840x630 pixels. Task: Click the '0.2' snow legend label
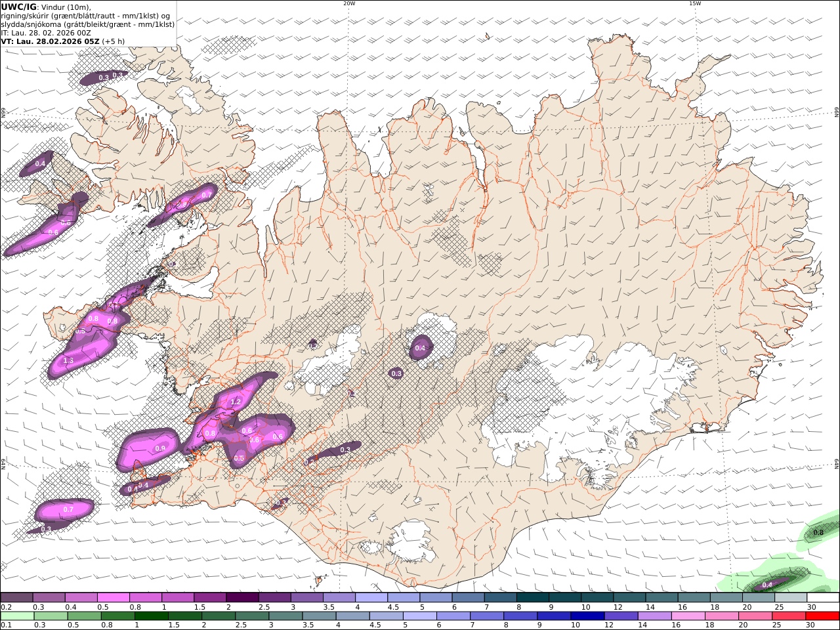click(5, 607)
